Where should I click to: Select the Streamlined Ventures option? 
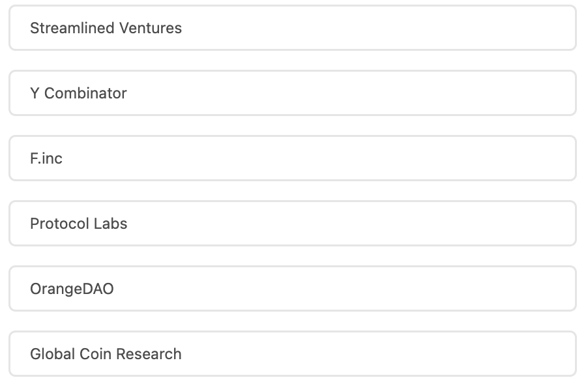pos(293,28)
